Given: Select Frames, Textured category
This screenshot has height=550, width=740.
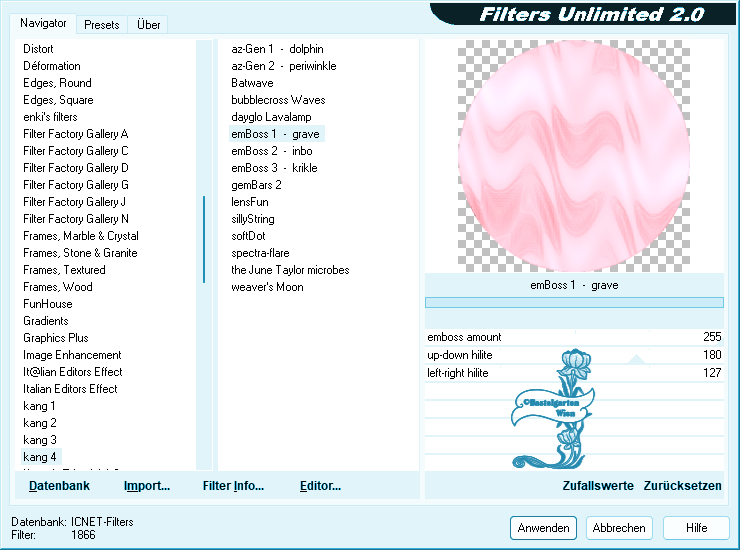Looking at the screenshot, I should point(64,270).
